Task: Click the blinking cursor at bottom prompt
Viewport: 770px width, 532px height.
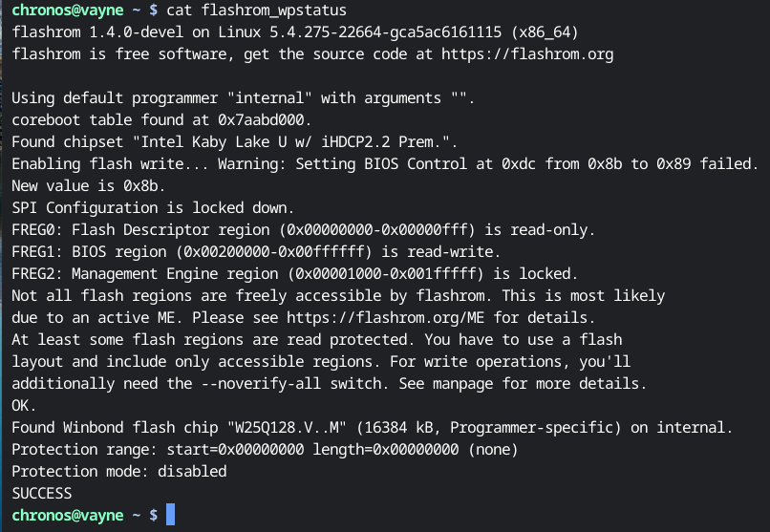Action: tap(170, 515)
